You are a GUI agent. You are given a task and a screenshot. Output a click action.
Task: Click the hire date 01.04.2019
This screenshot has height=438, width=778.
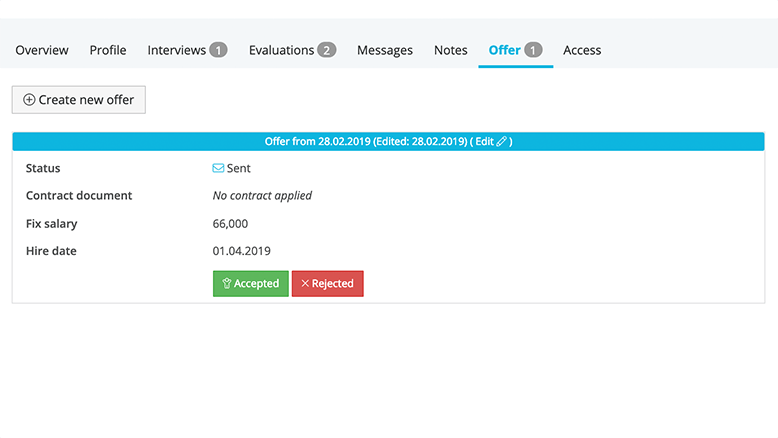point(242,251)
